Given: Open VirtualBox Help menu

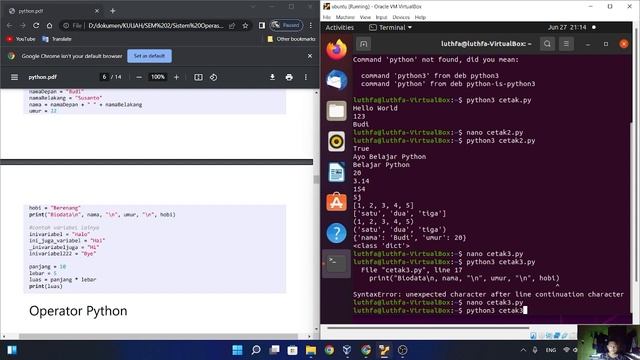Looking at the screenshot, I should click(x=420, y=17).
